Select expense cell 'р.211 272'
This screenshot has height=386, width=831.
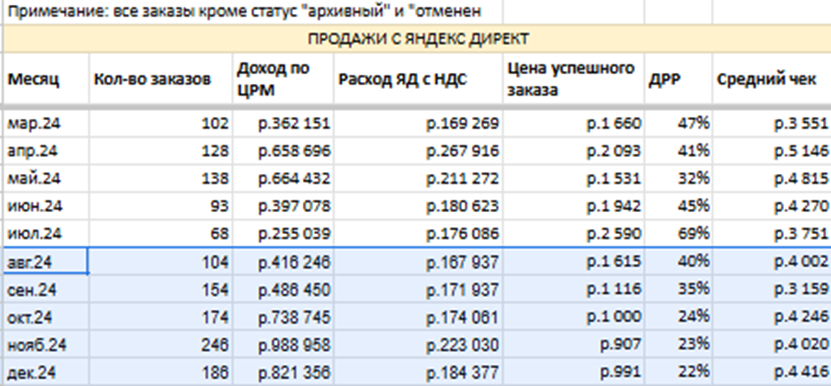[418, 179]
